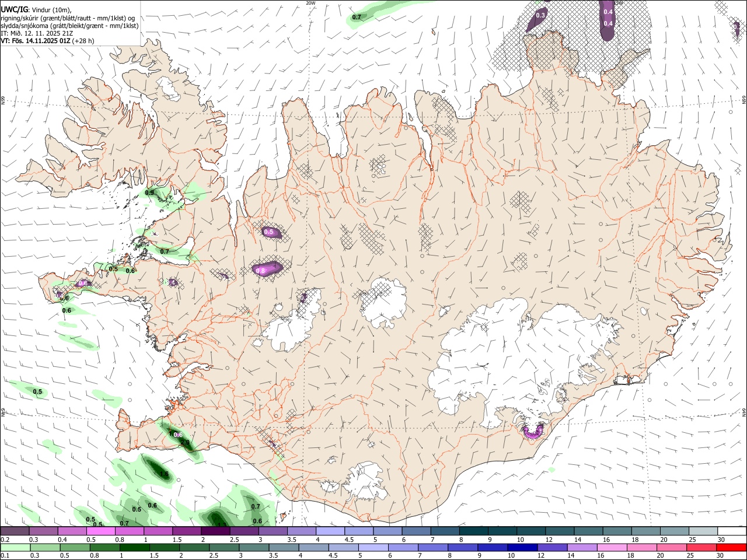747x560 pixels.
Task: Select the 12 swatch in the snow legend row
Action: pos(560,531)
